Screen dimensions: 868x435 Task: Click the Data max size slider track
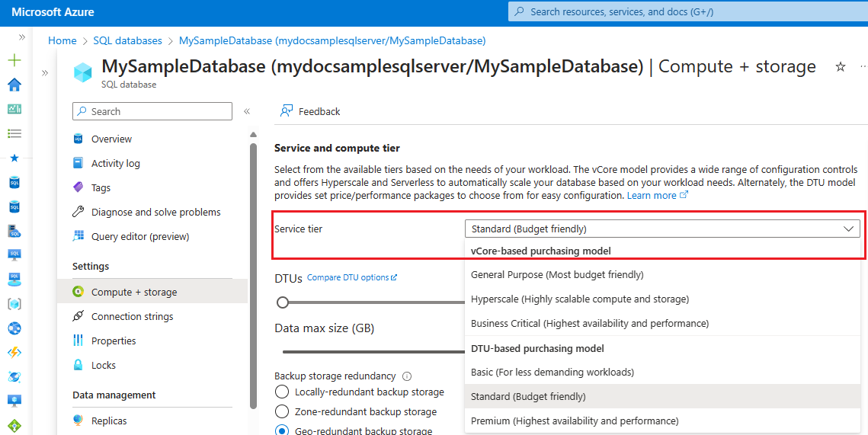point(373,351)
